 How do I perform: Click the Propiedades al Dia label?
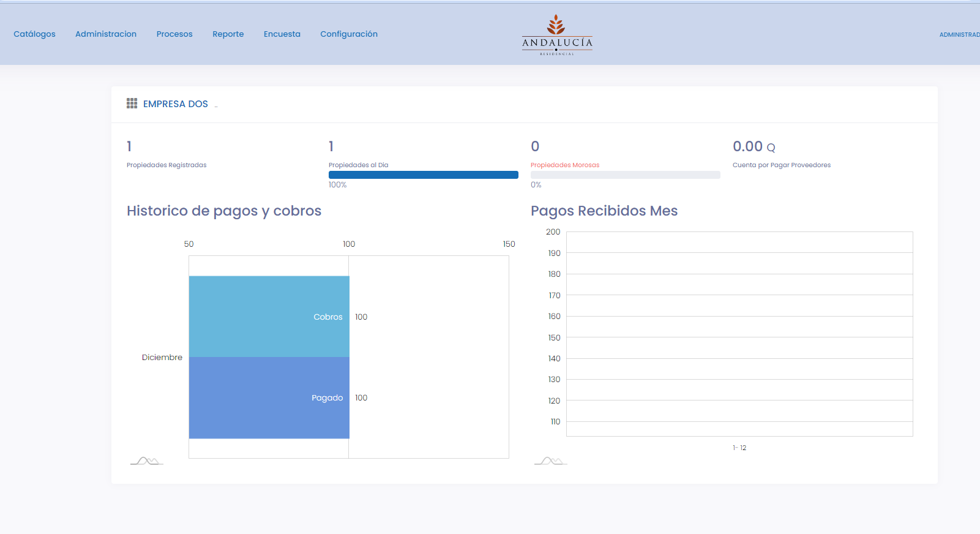tap(359, 165)
